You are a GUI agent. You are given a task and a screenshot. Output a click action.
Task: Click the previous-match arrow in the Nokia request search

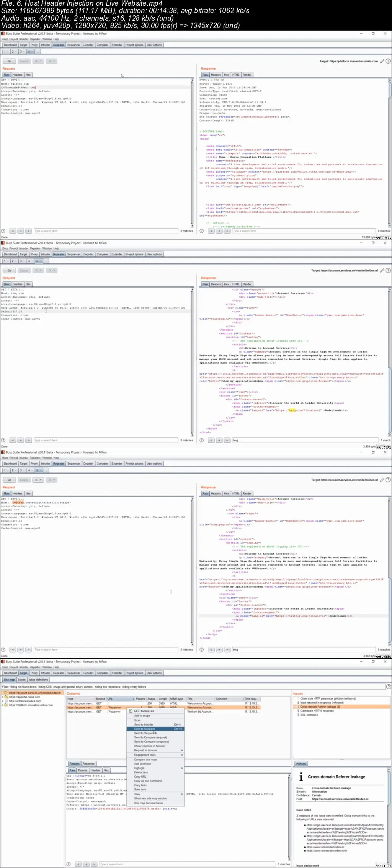point(13,231)
